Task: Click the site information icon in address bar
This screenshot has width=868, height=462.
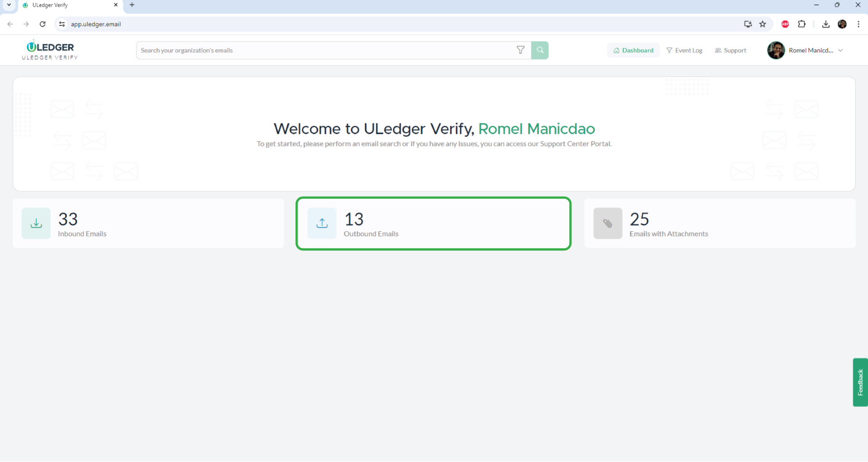Action: pyautogui.click(x=62, y=24)
